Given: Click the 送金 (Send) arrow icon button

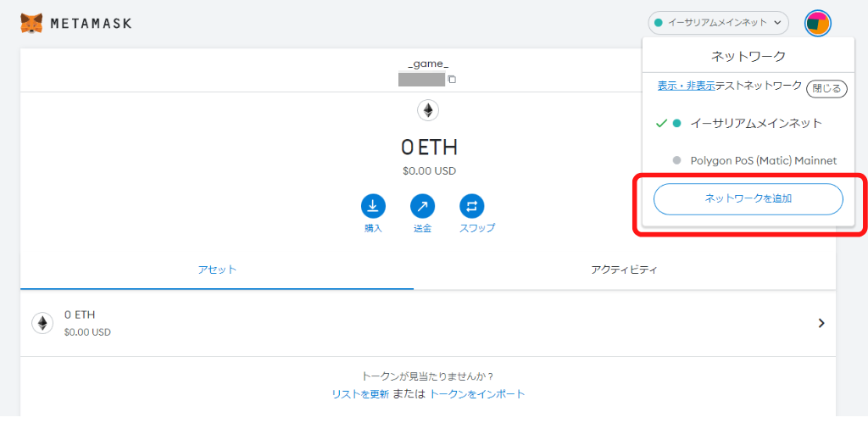Looking at the screenshot, I should tap(422, 207).
